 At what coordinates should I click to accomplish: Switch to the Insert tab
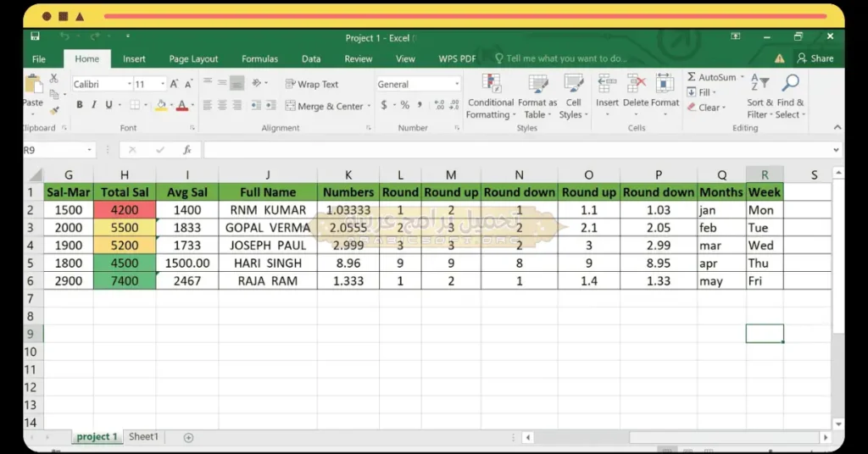click(x=134, y=58)
